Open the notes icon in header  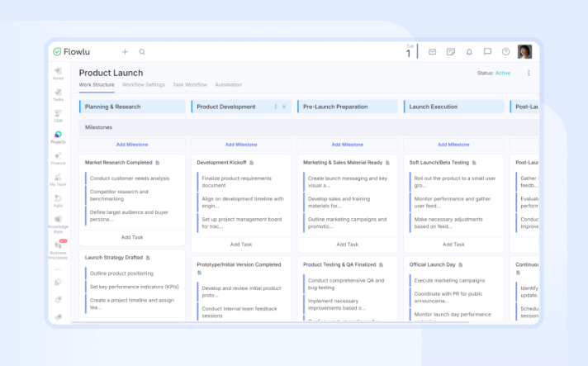click(x=451, y=51)
